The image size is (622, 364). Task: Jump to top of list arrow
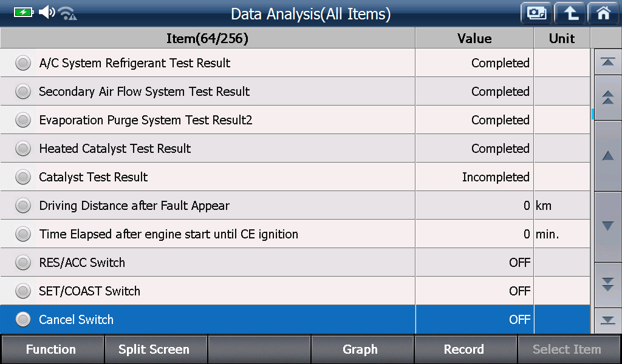(607, 62)
